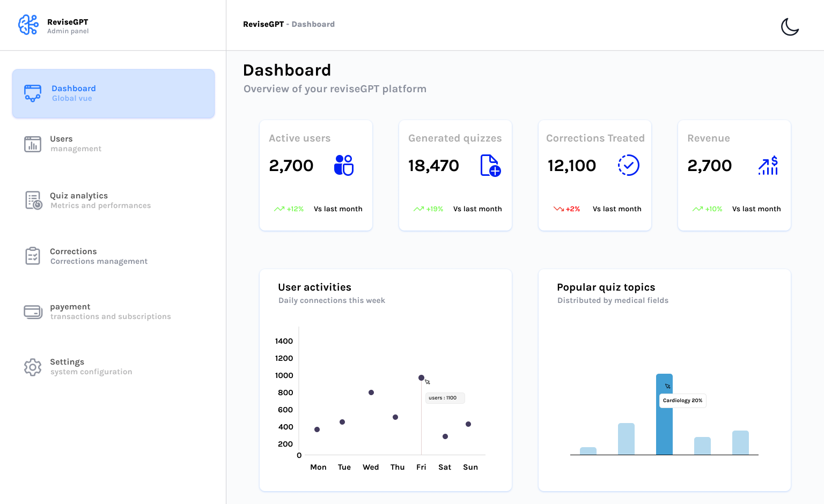Click 'Distributed by medical fields' subtitle
The height and width of the screenshot is (504, 824).
point(613,301)
